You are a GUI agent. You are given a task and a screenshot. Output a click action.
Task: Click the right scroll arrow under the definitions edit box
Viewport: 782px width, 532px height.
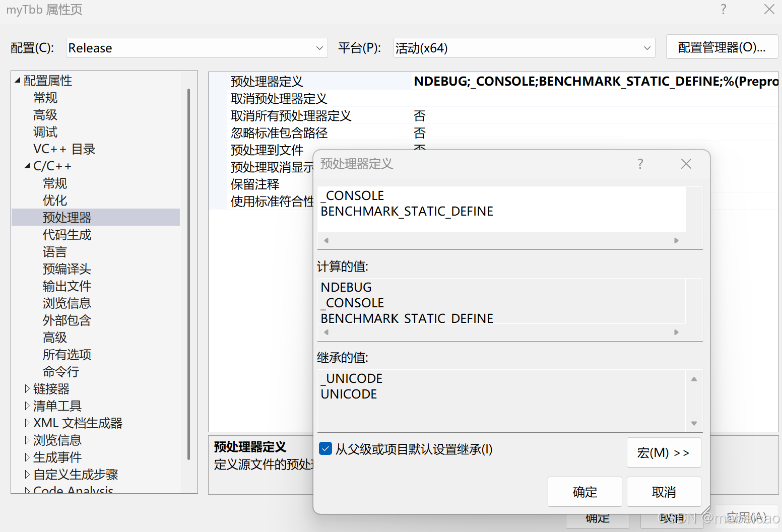click(x=676, y=240)
